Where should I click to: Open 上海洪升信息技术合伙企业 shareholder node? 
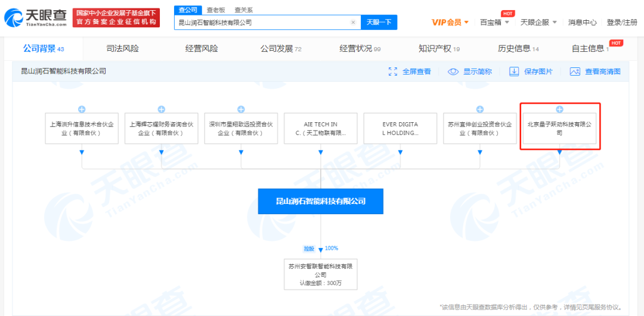(x=82, y=128)
